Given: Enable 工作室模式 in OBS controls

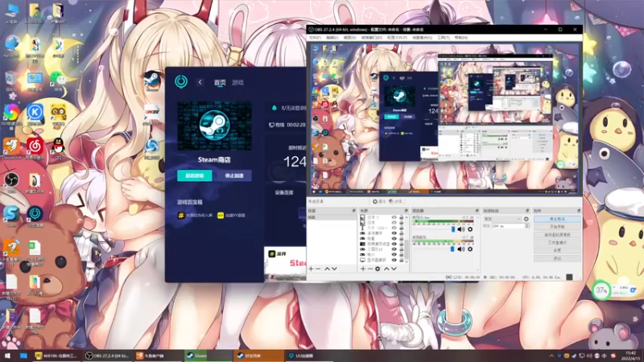Looking at the screenshot, I should tap(557, 243).
